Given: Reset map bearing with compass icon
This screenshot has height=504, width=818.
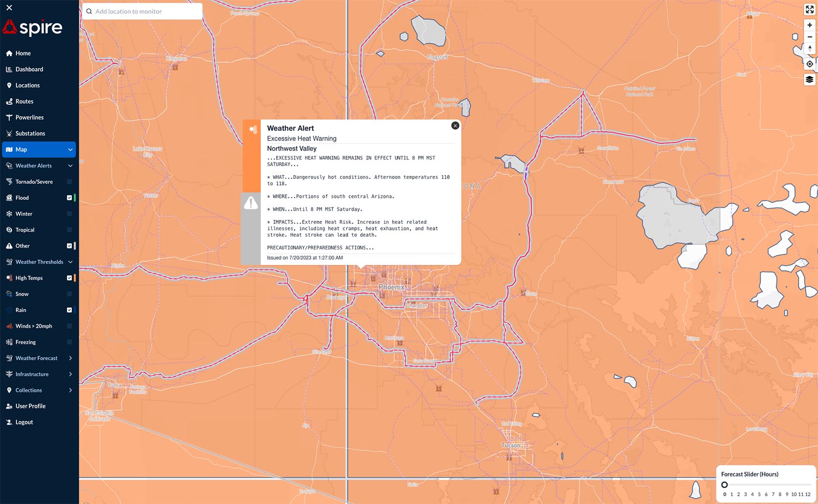Looking at the screenshot, I should (x=809, y=49).
